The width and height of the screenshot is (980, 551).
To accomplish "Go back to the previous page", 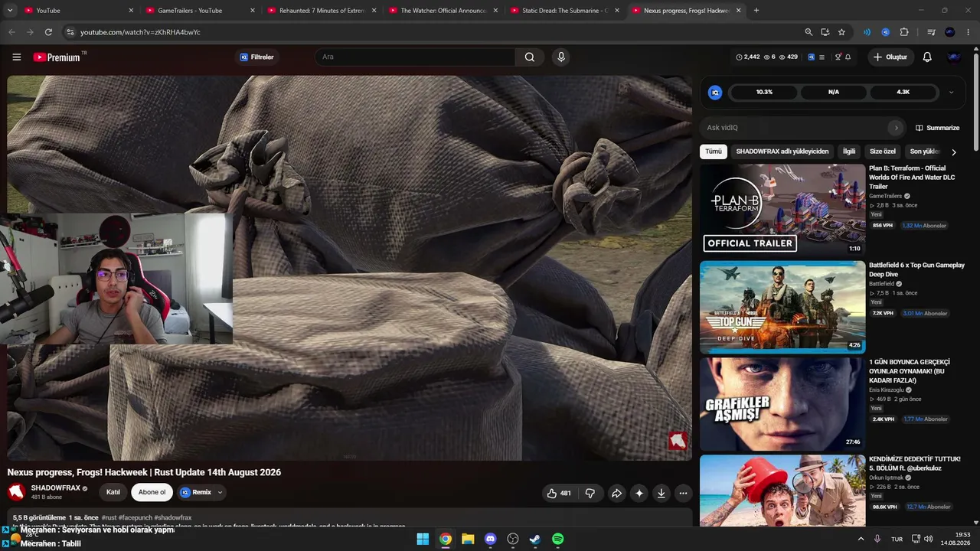I will pos(11,32).
